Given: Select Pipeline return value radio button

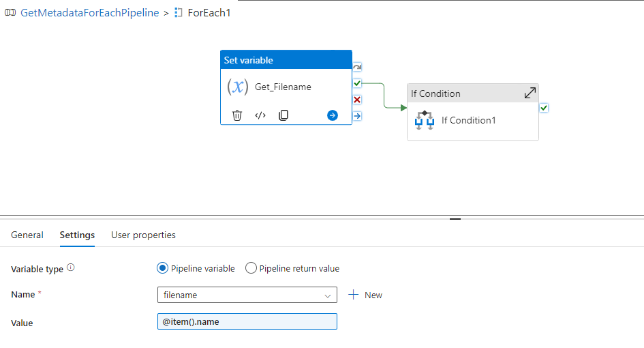Looking at the screenshot, I should [251, 268].
